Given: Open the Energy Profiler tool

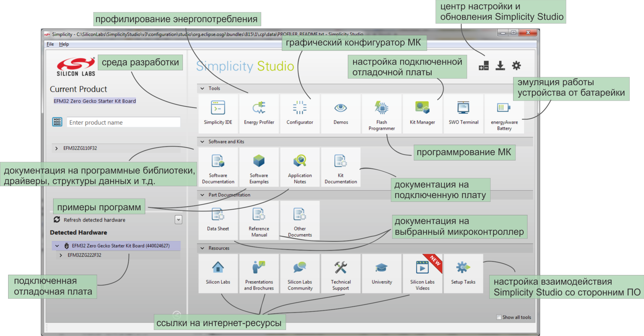Looking at the screenshot, I should pyautogui.click(x=259, y=114).
